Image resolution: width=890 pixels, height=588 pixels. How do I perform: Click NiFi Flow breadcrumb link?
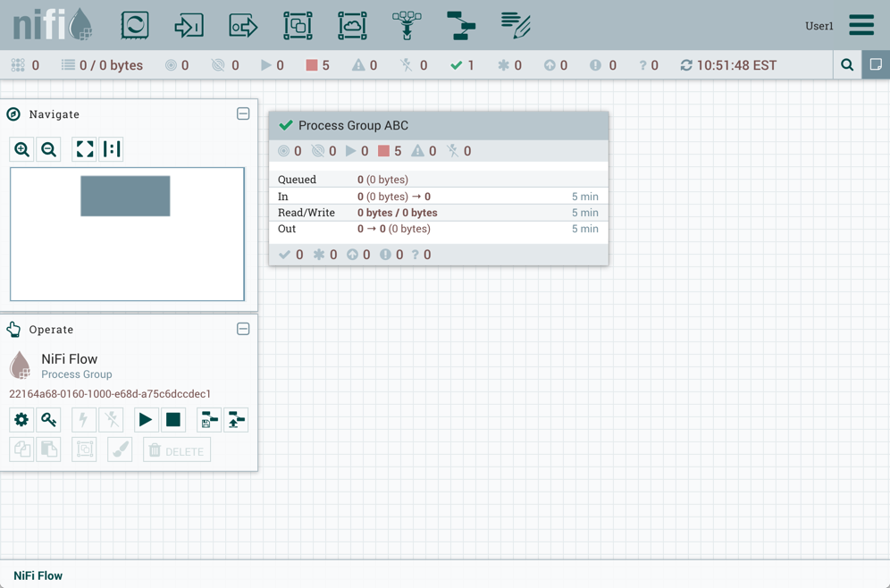(x=38, y=575)
